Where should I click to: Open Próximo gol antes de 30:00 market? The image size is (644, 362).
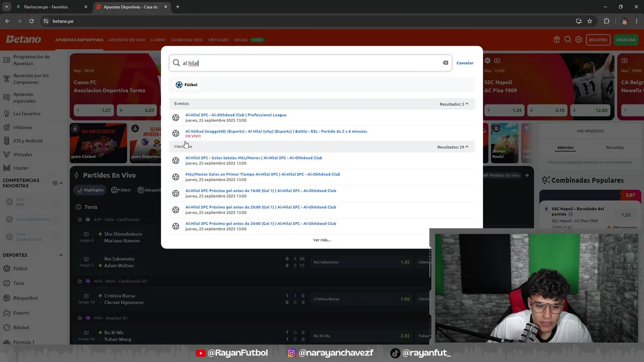[x=261, y=223]
